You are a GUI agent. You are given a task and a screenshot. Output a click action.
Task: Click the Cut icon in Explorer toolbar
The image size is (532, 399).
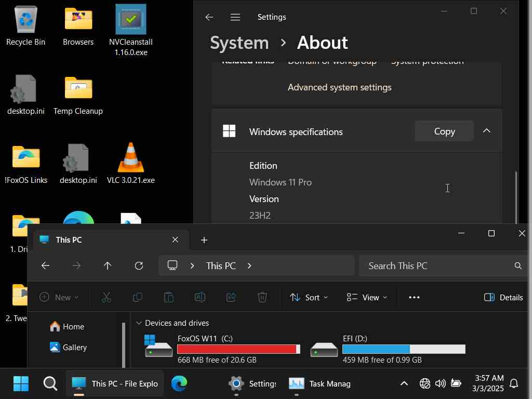(x=106, y=297)
